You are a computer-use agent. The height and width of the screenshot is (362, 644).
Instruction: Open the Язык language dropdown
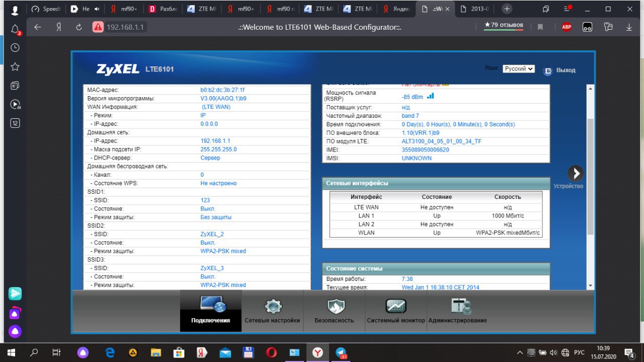point(519,69)
